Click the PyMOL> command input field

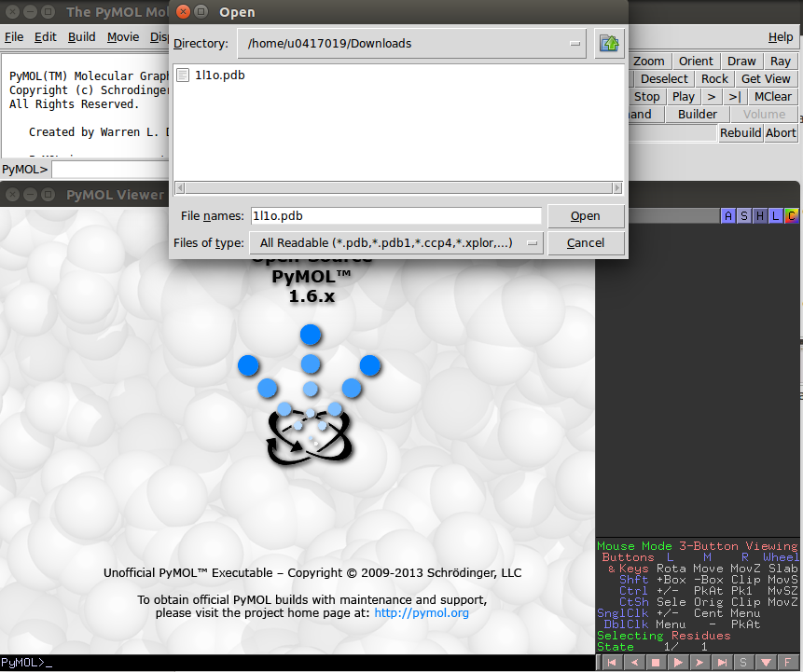(x=110, y=170)
